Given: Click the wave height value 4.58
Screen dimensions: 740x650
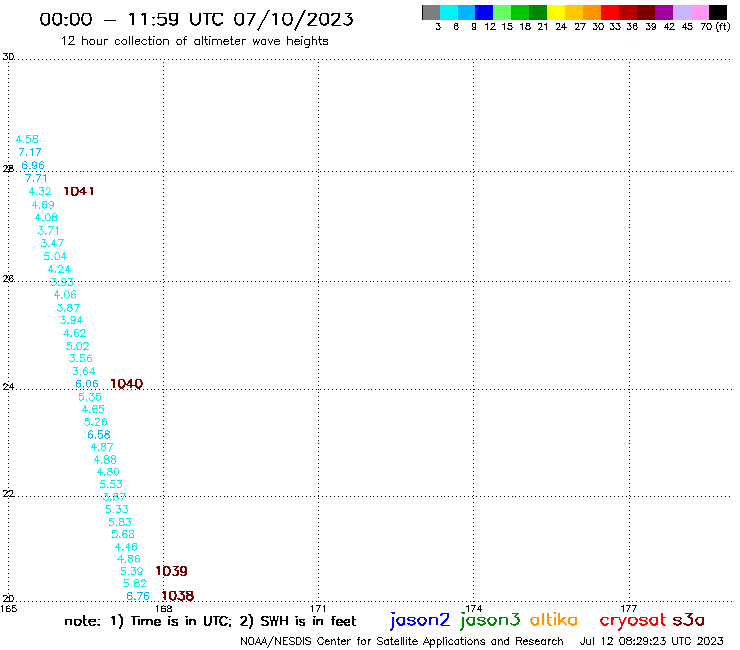Looking at the screenshot, I should point(27,139).
